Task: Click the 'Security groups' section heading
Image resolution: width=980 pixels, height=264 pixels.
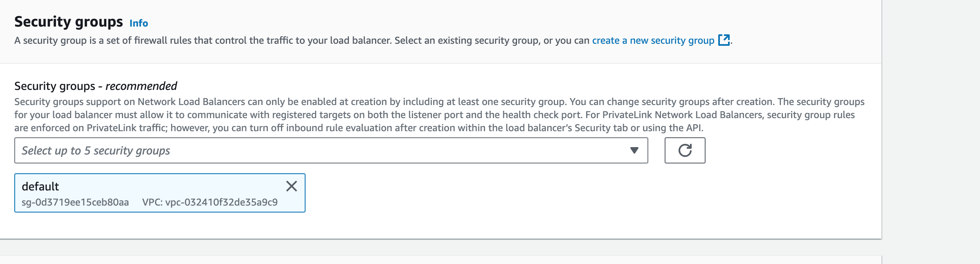Action: coord(68,22)
